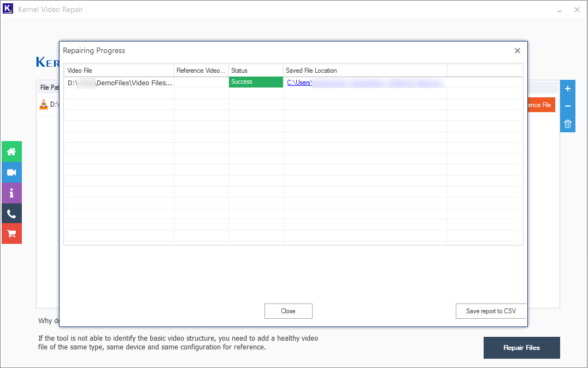The width and height of the screenshot is (588, 368).
Task: Open the red shopping cart icon
Action: [x=11, y=233]
